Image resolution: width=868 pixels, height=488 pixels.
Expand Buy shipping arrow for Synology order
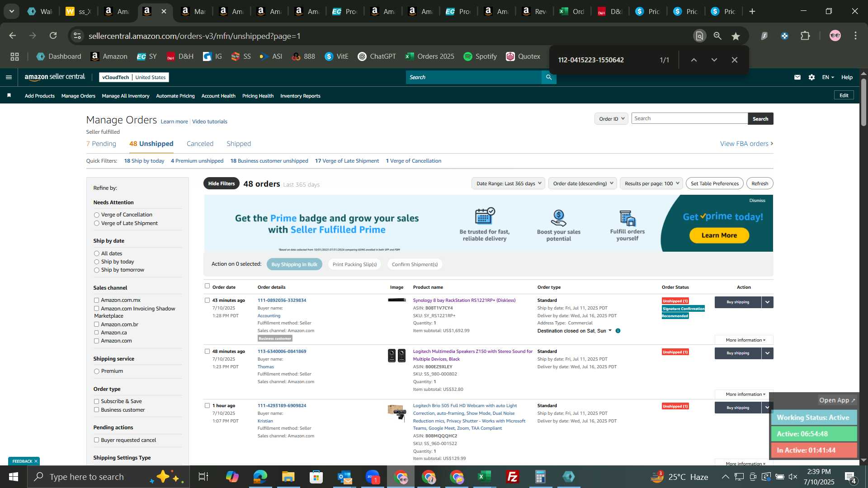point(767,302)
